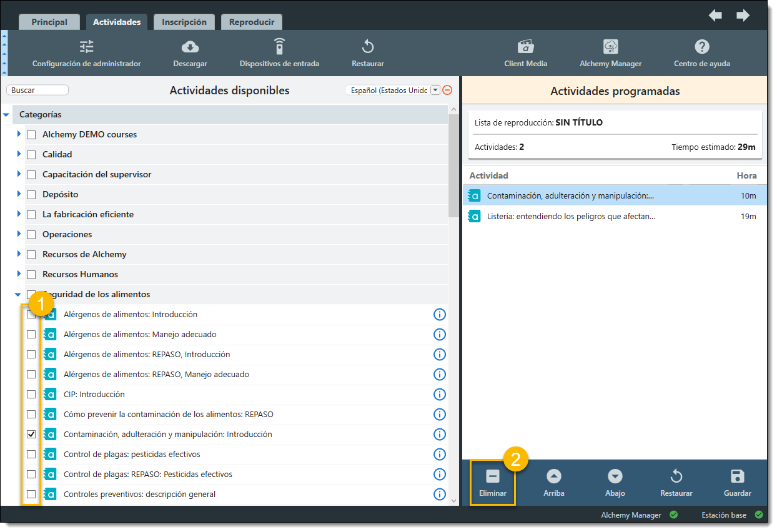Enable Control de plagas: pesticidas efectivos checkbox
This screenshot has width=777, height=532.
[31, 455]
